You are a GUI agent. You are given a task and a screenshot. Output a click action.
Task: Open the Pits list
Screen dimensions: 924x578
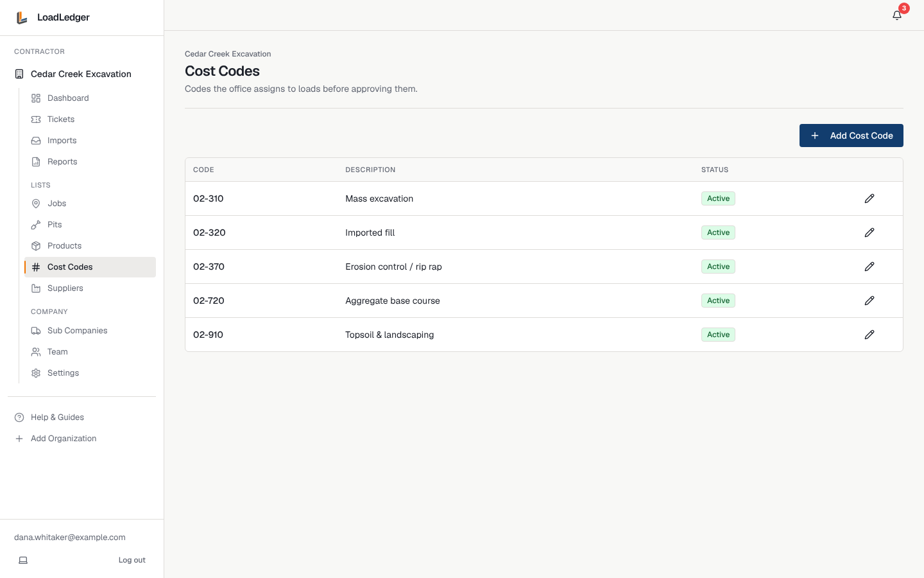click(90, 225)
